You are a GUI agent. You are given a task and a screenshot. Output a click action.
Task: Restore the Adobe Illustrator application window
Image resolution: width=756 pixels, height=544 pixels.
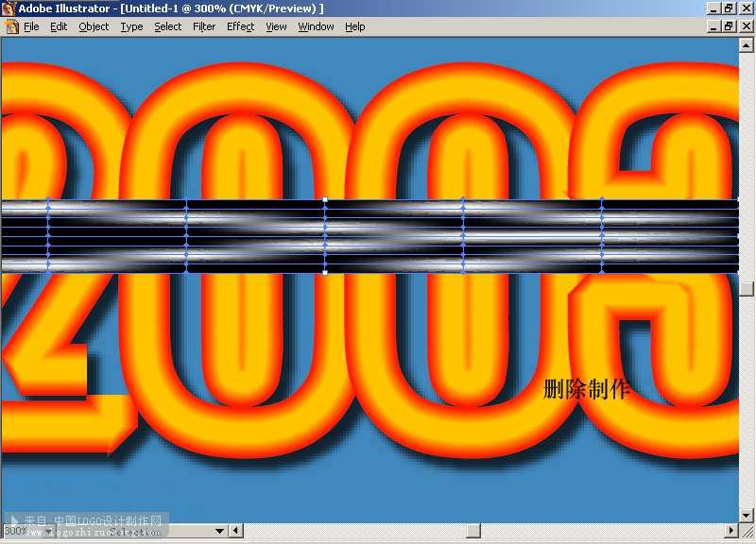click(x=729, y=8)
